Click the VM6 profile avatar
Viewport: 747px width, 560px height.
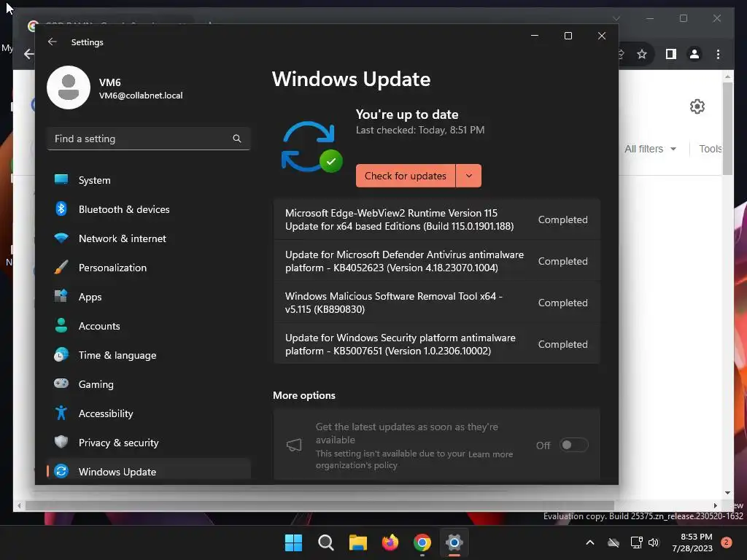click(69, 87)
